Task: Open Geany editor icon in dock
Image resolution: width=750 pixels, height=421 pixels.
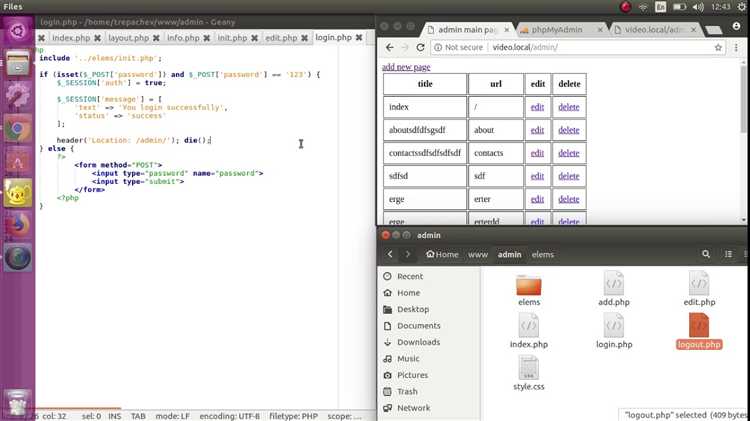Action: click(18, 193)
